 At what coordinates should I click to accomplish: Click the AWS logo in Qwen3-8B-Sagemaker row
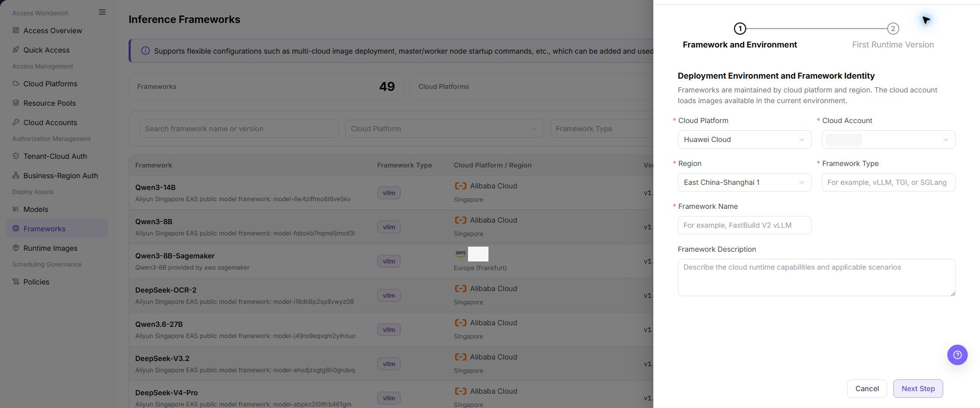pyautogui.click(x=460, y=253)
